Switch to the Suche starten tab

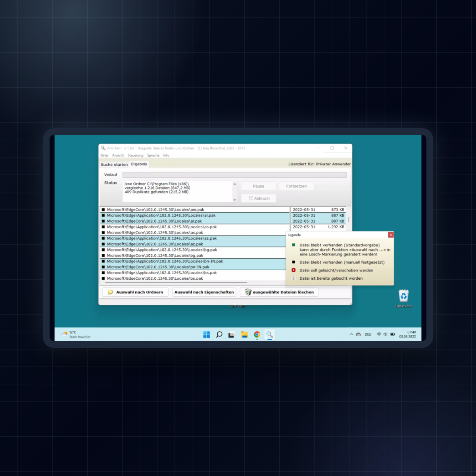[114, 165]
